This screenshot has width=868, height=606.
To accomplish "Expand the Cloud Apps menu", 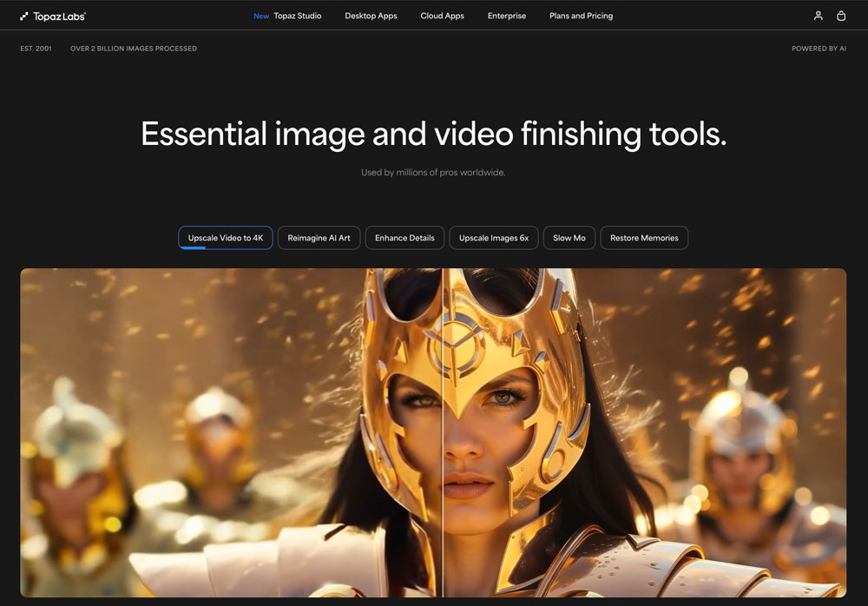I will point(442,16).
